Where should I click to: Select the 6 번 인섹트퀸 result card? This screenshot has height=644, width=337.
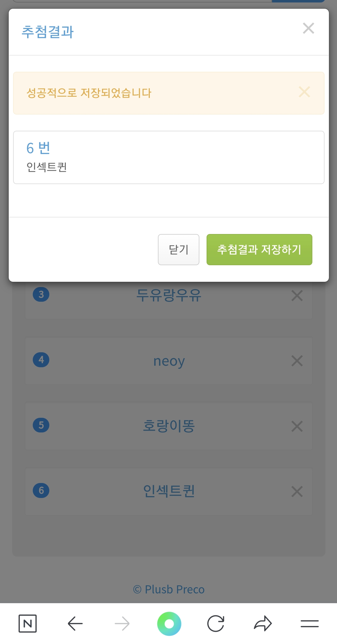click(168, 157)
